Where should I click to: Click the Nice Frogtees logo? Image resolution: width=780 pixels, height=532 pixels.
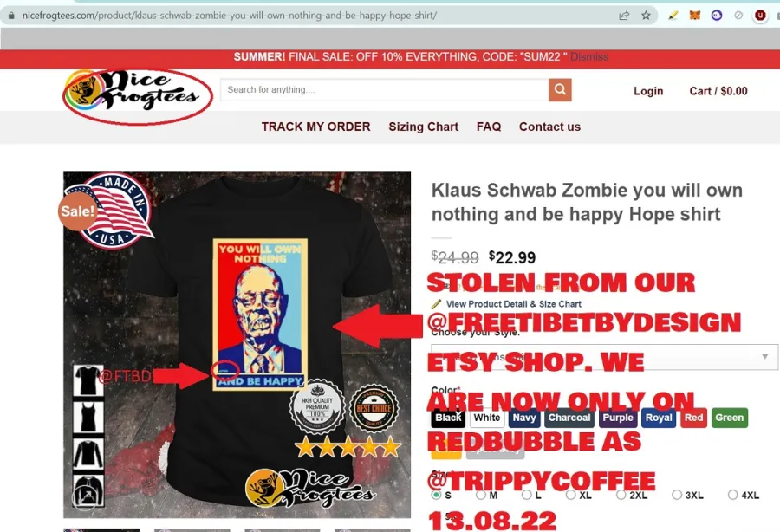tap(138, 94)
